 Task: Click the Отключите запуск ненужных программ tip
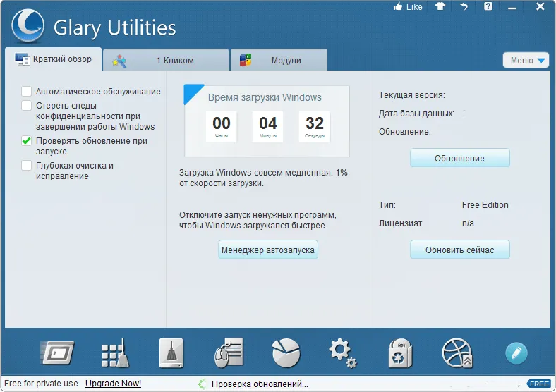coord(258,220)
